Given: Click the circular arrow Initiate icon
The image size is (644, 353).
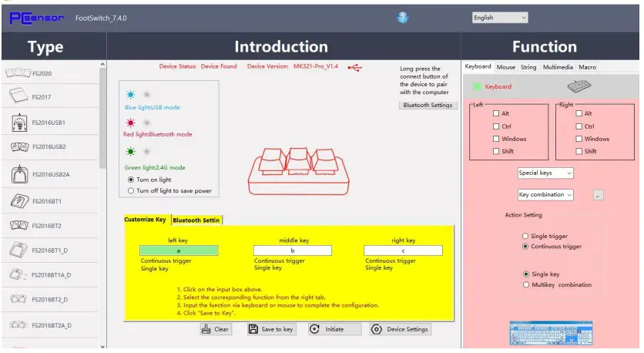Looking at the screenshot, I should 314,329.
